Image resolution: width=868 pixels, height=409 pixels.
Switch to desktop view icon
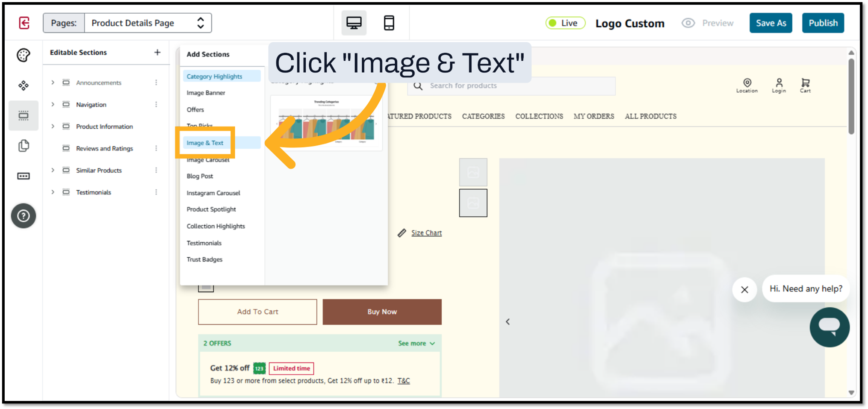[x=354, y=23]
